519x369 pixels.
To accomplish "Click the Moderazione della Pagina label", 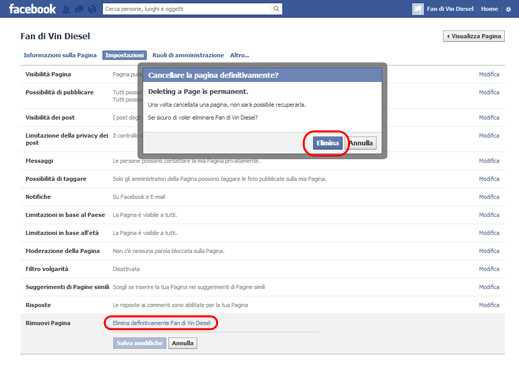I will [63, 251].
